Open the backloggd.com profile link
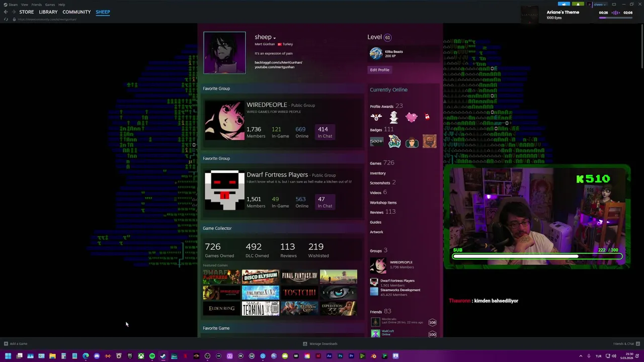The height and width of the screenshot is (362, 644). (278, 62)
